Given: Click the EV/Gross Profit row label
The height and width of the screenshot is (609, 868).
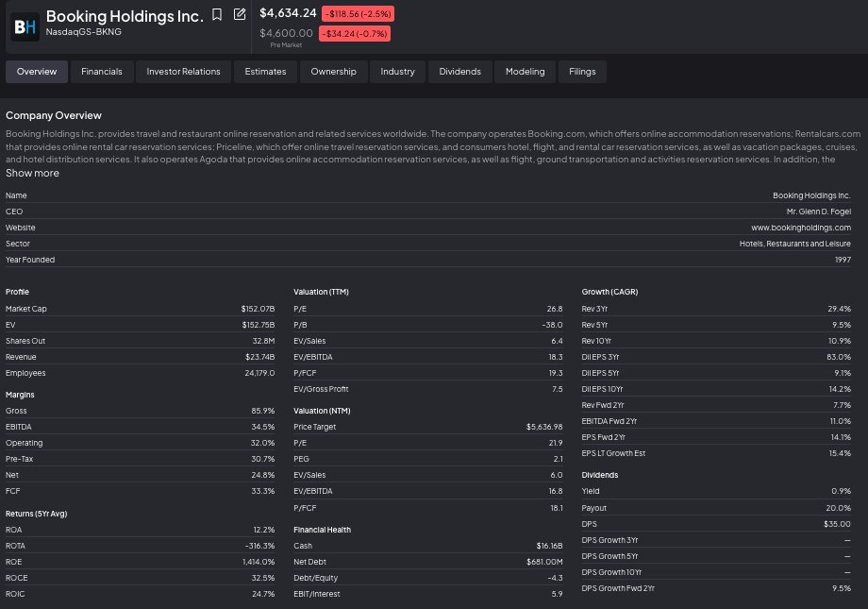Looking at the screenshot, I should pos(321,389).
